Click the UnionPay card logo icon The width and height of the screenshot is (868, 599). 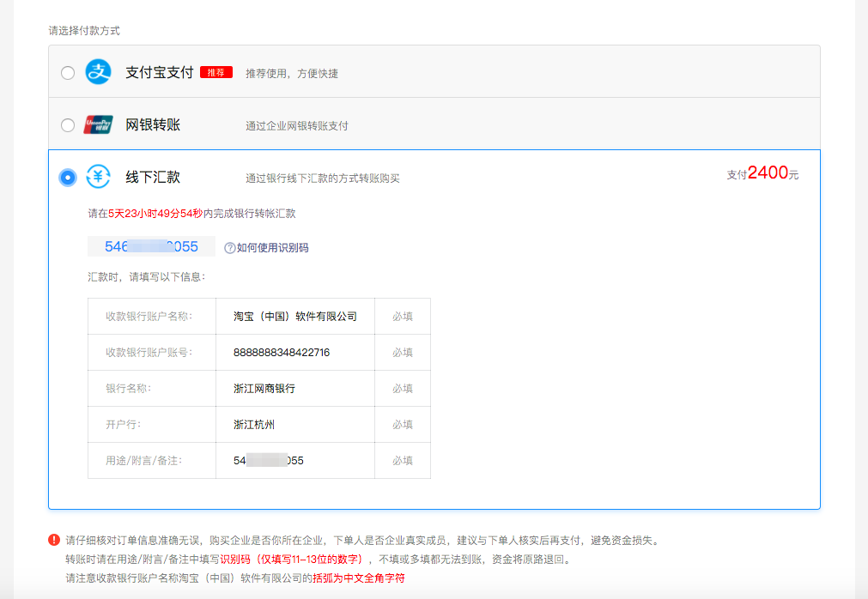98,124
